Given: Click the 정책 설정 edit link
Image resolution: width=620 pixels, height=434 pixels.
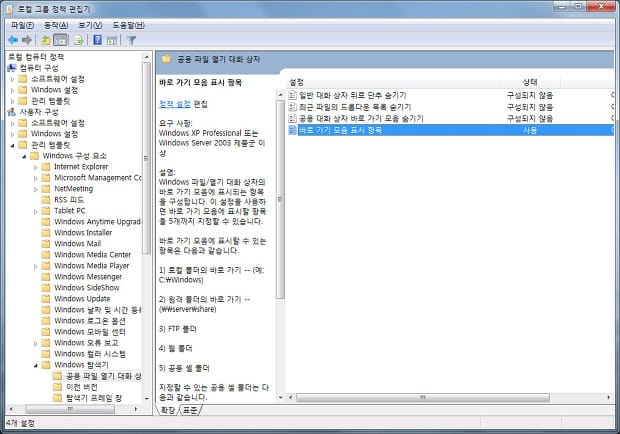Looking at the screenshot, I should click(x=174, y=104).
